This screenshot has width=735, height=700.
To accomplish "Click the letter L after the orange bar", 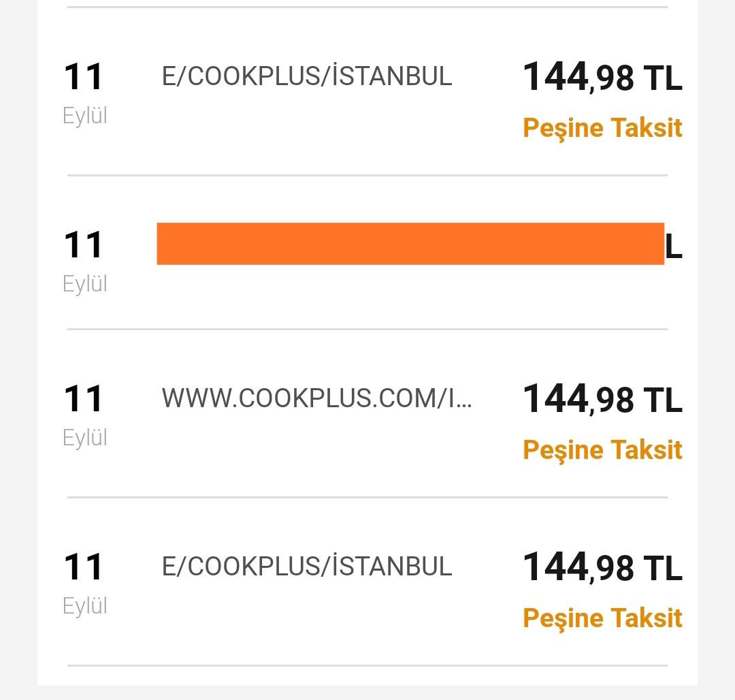I will (x=674, y=246).
